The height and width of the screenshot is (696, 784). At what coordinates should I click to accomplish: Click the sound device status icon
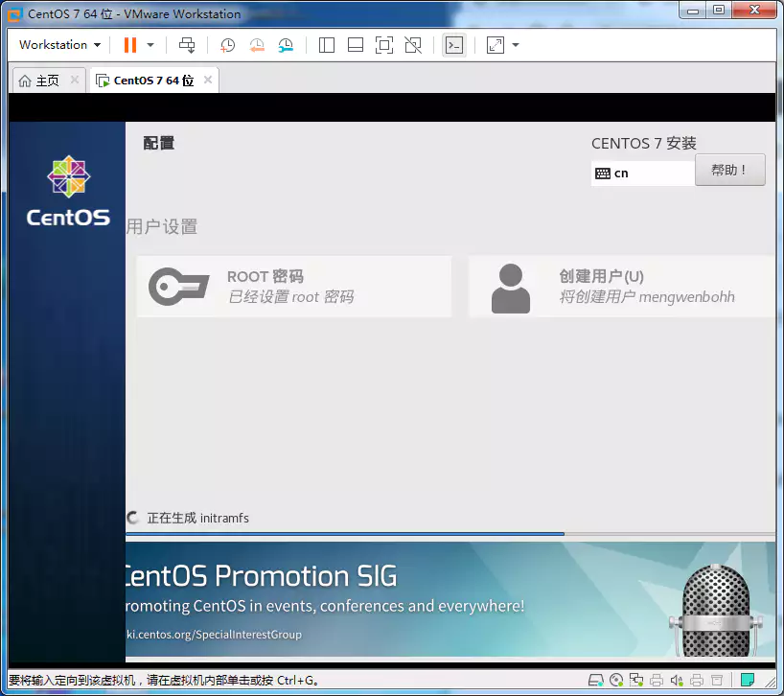[x=676, y=681]
